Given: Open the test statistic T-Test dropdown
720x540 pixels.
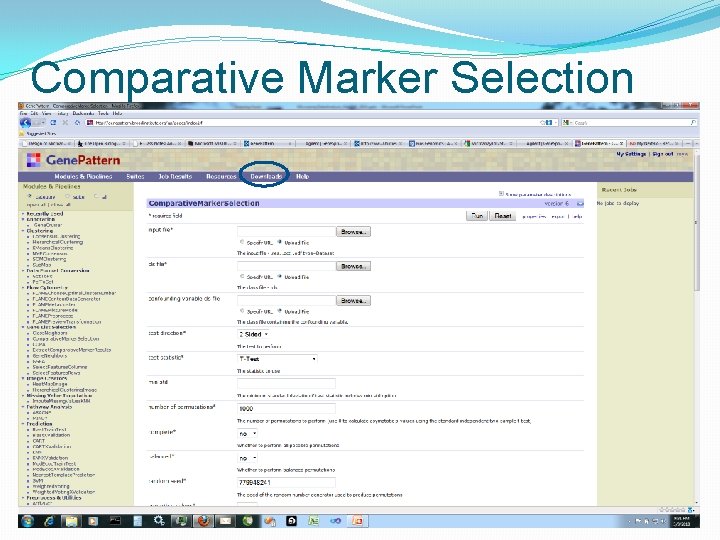Looking at the screenshot, I should pyautogui.click(x=277, y=359).
